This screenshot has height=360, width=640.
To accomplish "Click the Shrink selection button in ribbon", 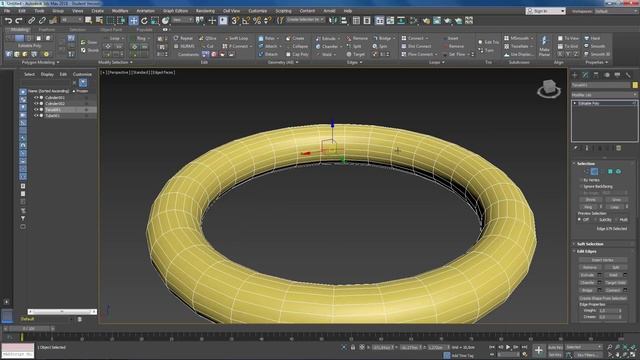I will (89, 50).
